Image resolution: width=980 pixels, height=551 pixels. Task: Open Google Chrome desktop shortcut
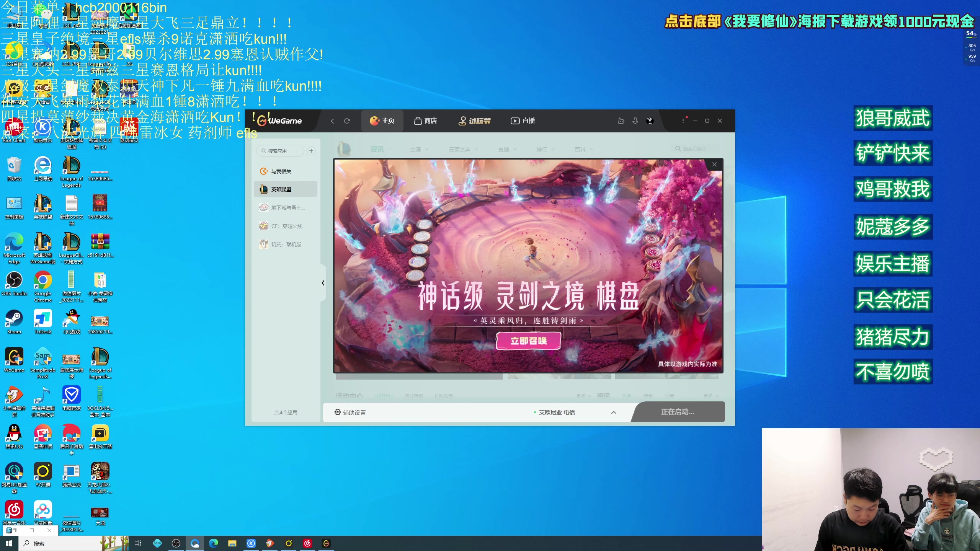(43, 287)
